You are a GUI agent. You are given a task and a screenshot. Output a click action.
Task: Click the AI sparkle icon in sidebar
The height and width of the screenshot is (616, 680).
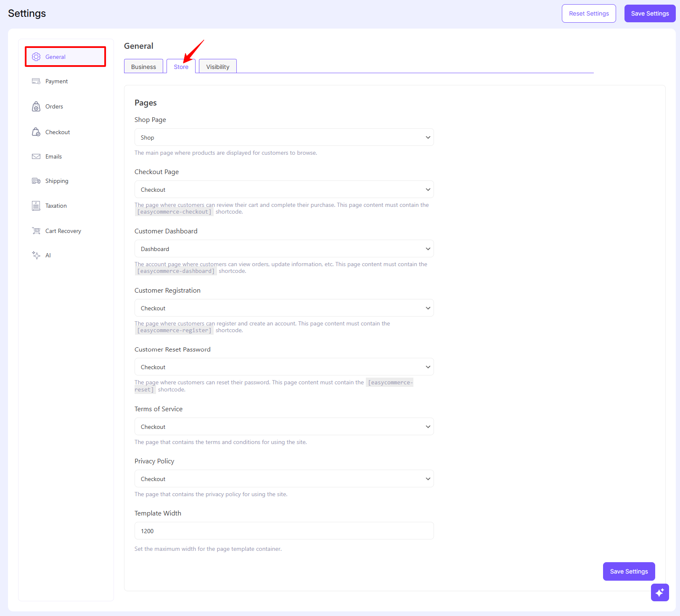pyautogui.click(x=36, y=255)
